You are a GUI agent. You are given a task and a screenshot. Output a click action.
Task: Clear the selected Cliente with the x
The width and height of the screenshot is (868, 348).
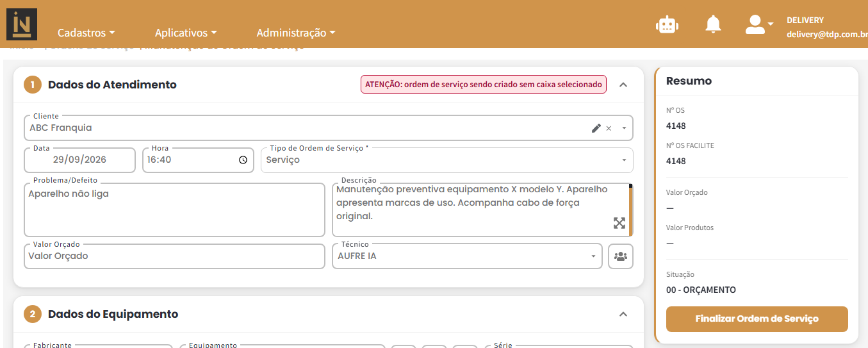coord(609,128)
